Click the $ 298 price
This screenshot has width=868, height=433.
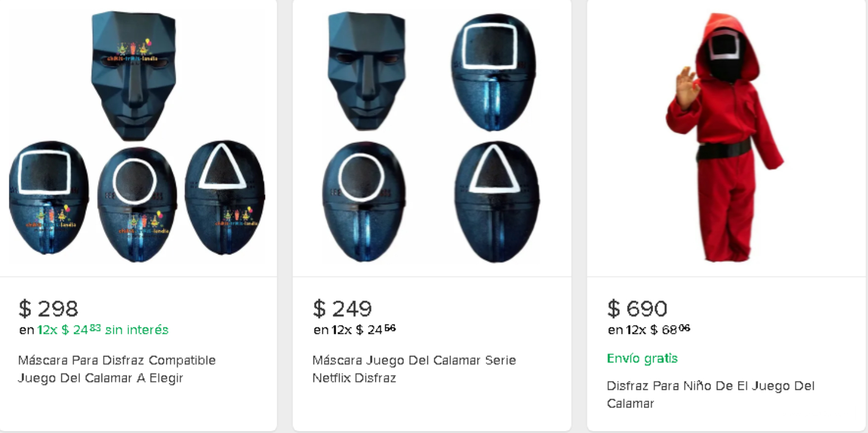click(48, 308)
